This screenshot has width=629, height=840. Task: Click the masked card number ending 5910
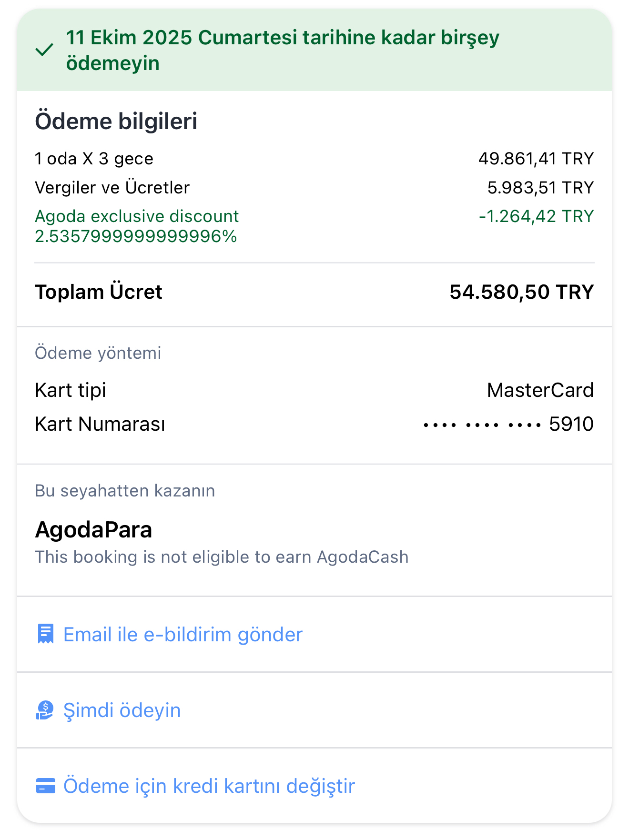[508, 424]
